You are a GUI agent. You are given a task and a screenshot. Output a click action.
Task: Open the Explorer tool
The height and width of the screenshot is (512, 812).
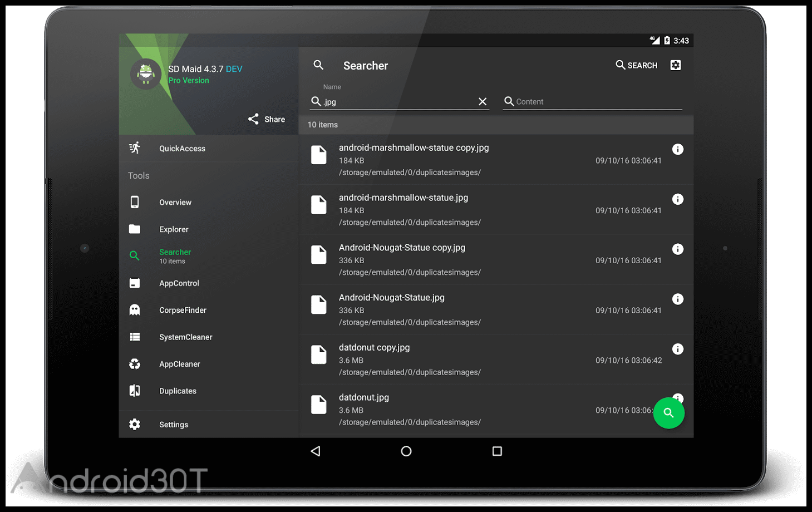[x=209, y=229]
